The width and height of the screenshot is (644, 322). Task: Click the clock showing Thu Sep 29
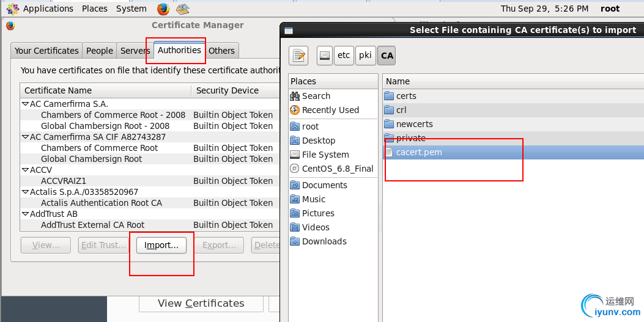[x=544, y=9]
